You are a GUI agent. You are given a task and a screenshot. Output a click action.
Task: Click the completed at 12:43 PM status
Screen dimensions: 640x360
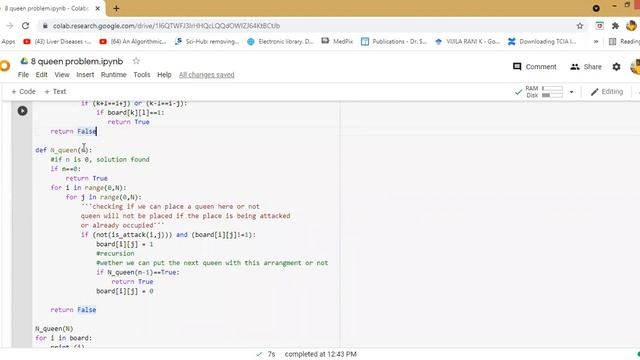click(320, 354)
